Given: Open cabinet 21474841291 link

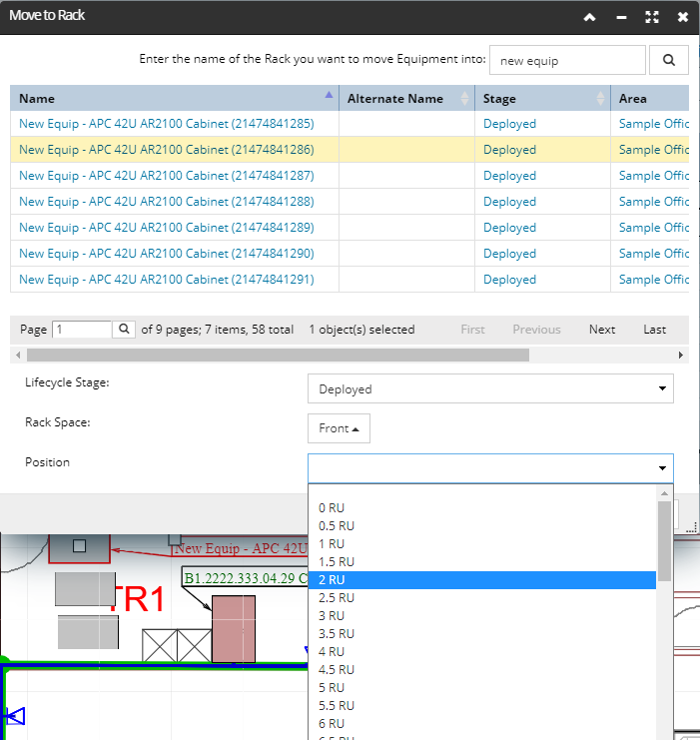Looking at the screenshot, I should pos(167,280).
